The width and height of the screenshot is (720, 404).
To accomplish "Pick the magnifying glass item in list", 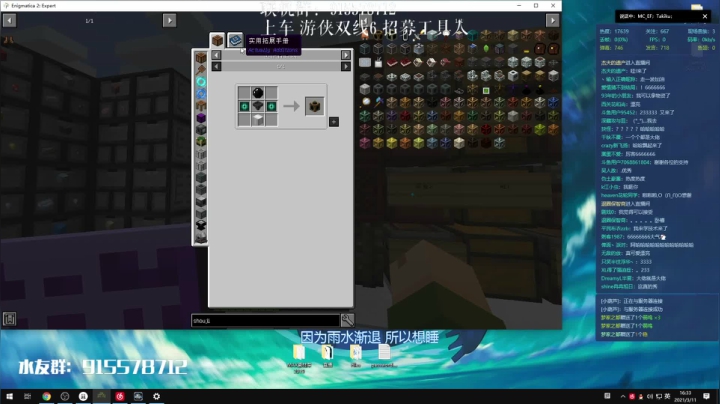I will (x=366, y=102).
